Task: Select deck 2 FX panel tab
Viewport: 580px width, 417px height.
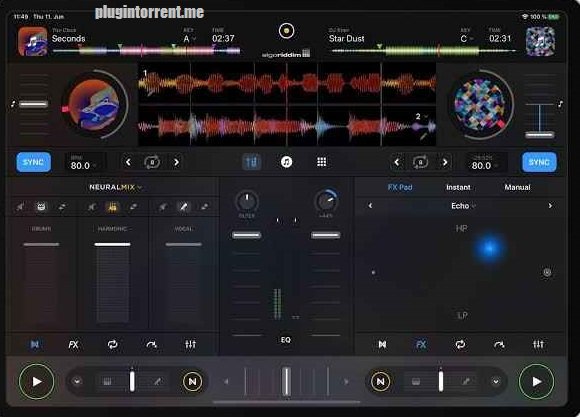Action: pyautogui.click(x=421, y=344)
